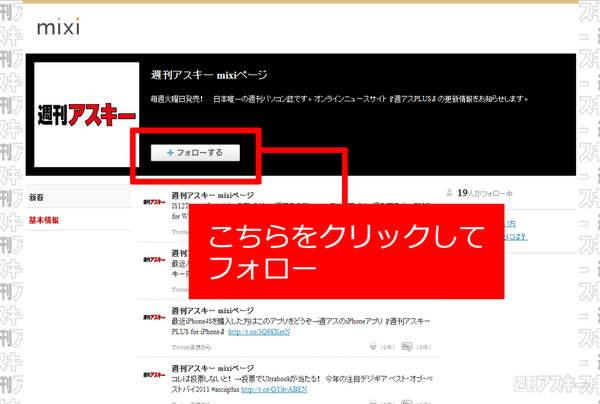This screenshot has height=404, width=600.
Task: Open the author name above the iPhone4S post
Action: [213, 310]
